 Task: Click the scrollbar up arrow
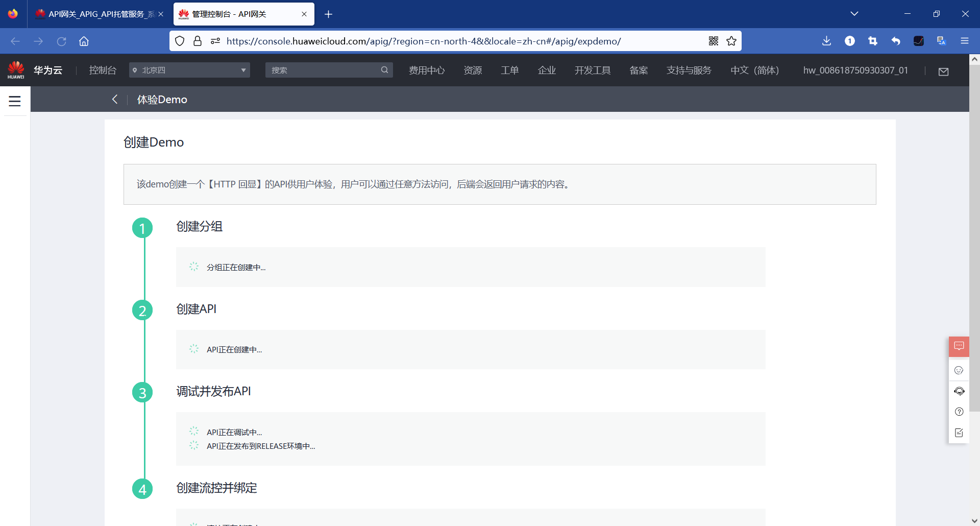[974, 59]
